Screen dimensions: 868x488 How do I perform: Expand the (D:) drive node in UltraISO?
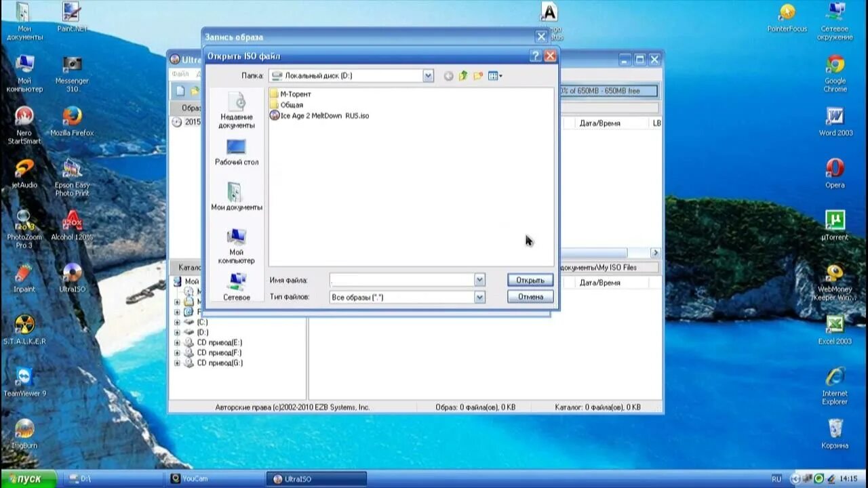pos(177,333)
